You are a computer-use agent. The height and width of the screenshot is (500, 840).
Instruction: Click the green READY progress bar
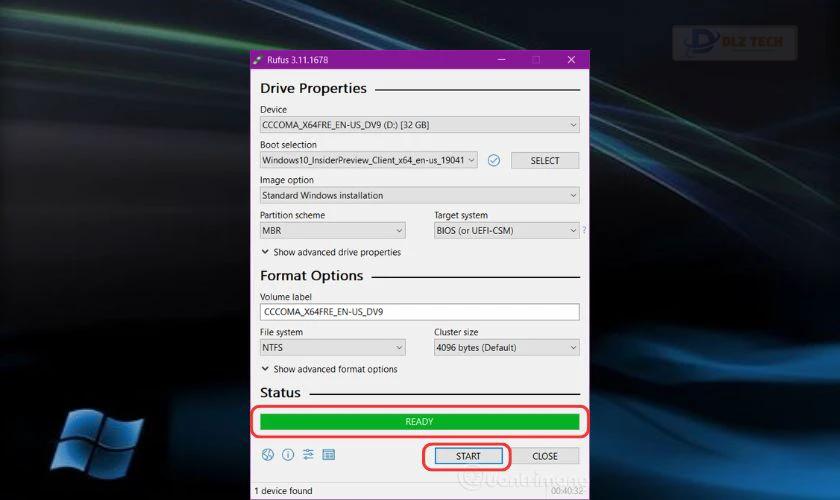(419, 422)
